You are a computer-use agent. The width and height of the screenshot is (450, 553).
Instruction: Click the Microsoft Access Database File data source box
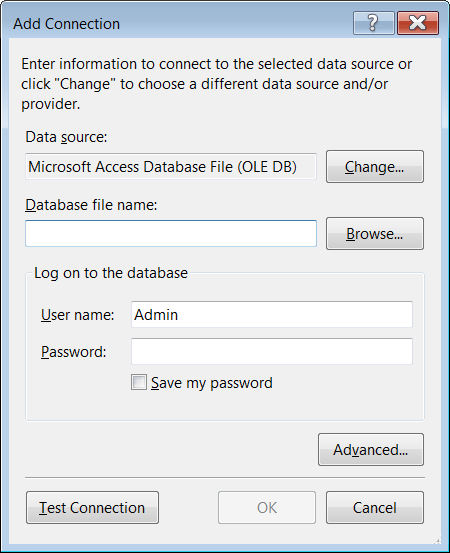[171, 166]
